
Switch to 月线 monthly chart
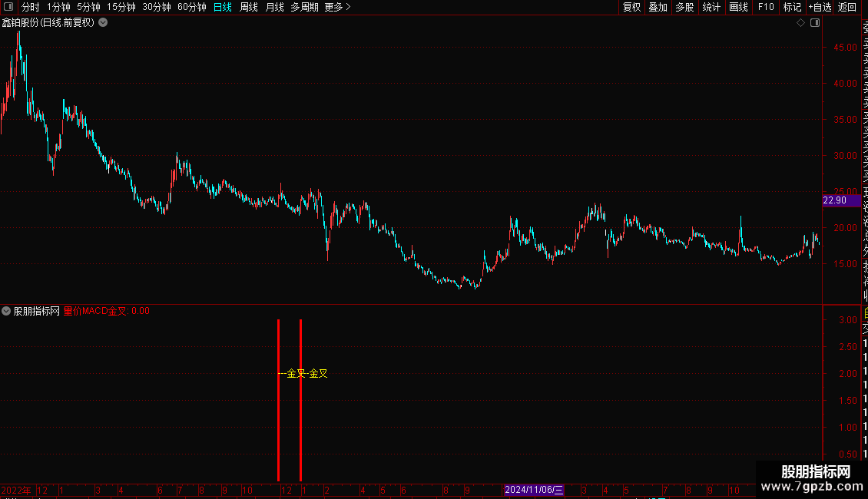tap(274, 7)
